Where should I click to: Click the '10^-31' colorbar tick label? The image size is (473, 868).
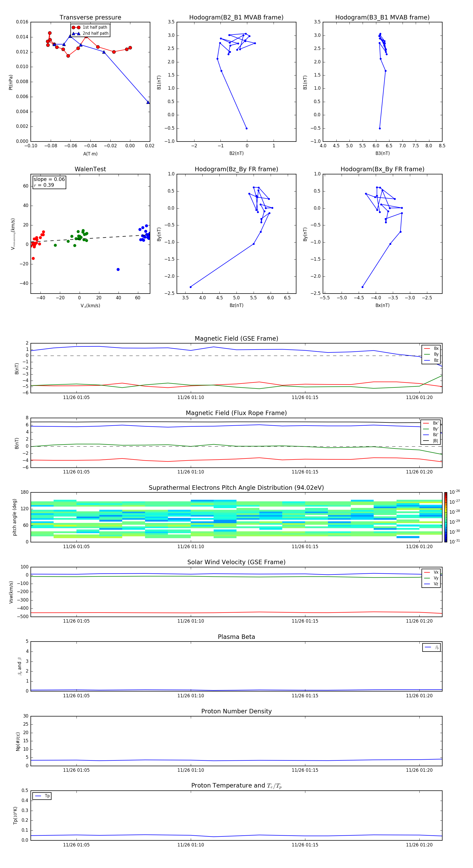coord(455,542)
